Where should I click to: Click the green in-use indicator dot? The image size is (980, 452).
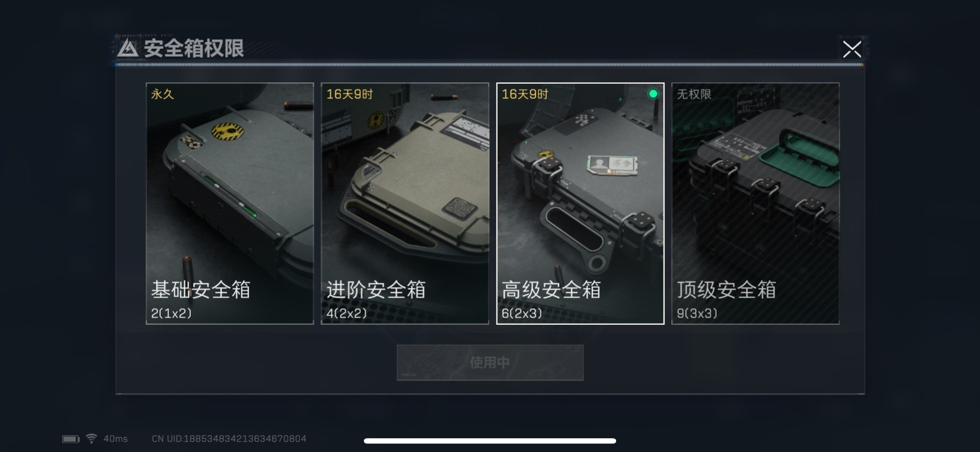[x=653, y=94]
